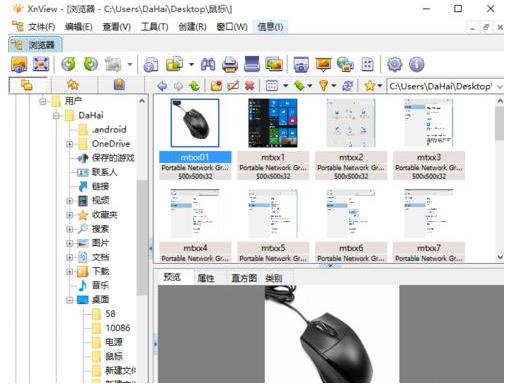Viewport: 508px width, 384px height.
Task: Select the 浏览器 tab
Action: (x=35, y=44)
